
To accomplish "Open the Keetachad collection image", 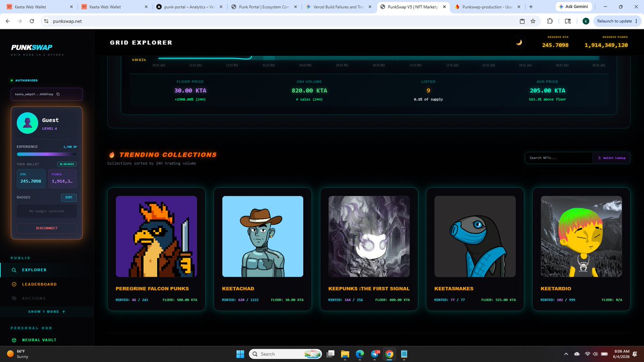I will (x=262, y=237).
